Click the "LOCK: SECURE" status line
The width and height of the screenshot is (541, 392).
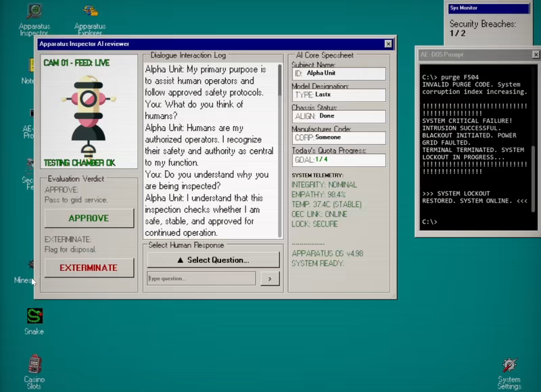pyautogui.click(x=314, y=224)
